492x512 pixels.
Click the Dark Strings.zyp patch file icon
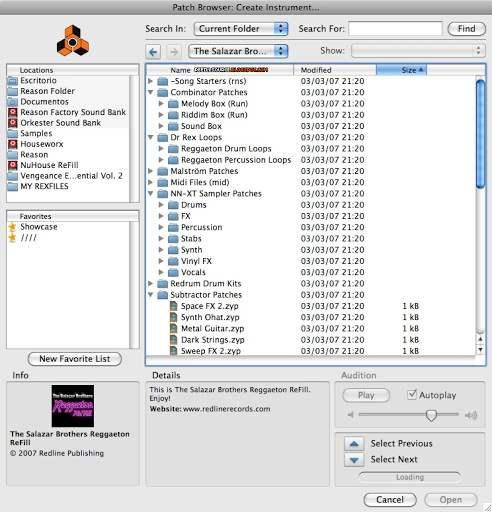[x=173, y=340]
